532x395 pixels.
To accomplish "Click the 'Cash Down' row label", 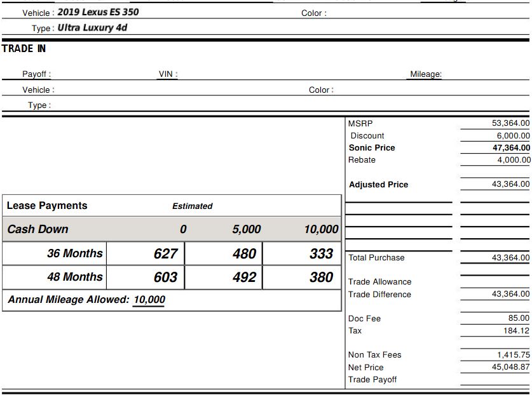I will 38,229.
